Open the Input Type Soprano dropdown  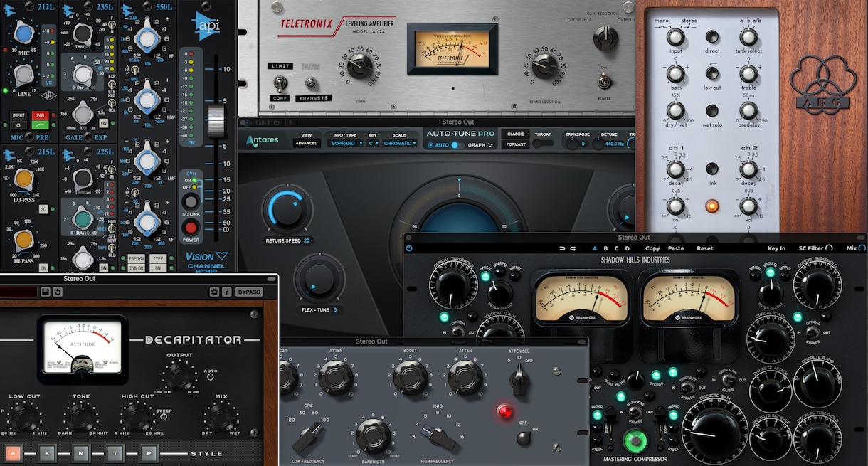[x=346, y=143]
